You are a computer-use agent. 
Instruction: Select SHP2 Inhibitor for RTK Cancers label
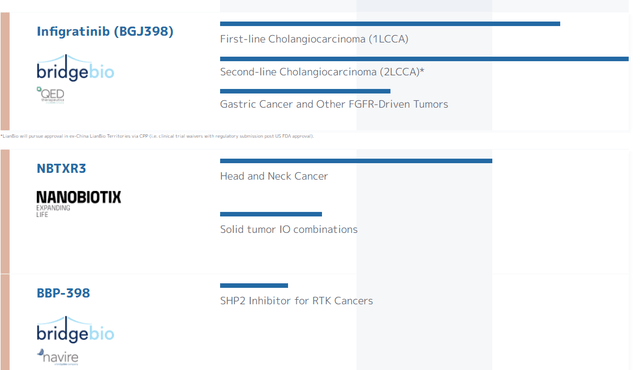[296, 301]
